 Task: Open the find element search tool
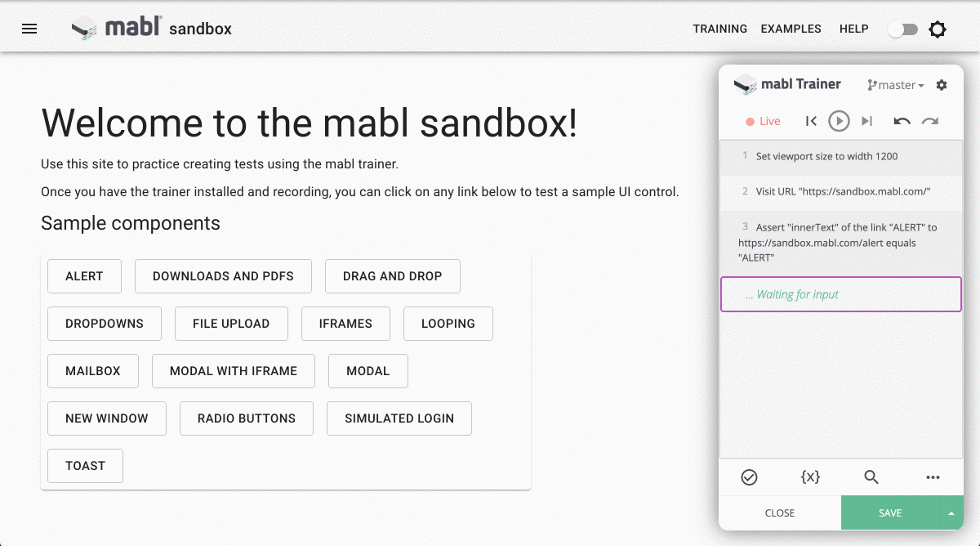(871, 477)
